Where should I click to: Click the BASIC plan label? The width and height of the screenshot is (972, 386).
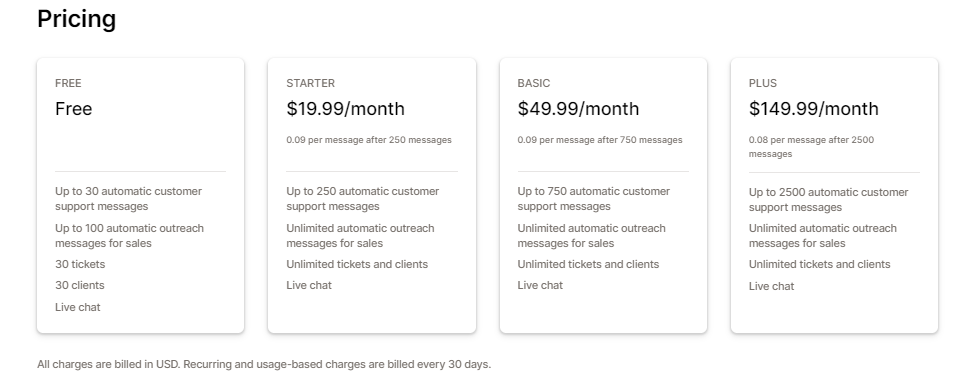(x=534, y=83)
